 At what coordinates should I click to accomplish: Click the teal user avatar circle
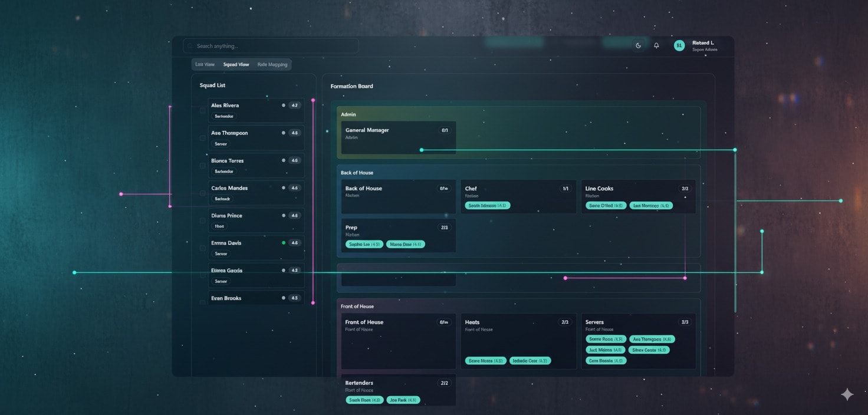pos(679,45)
